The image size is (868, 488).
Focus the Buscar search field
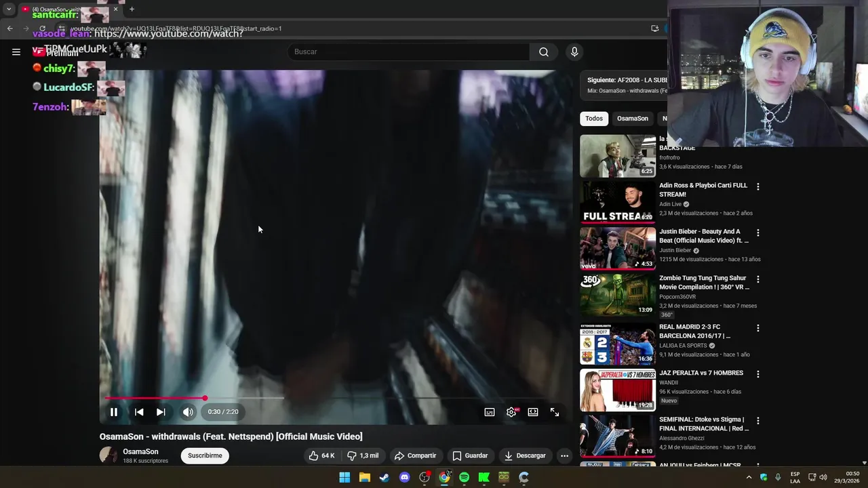(x=409, y=52)
